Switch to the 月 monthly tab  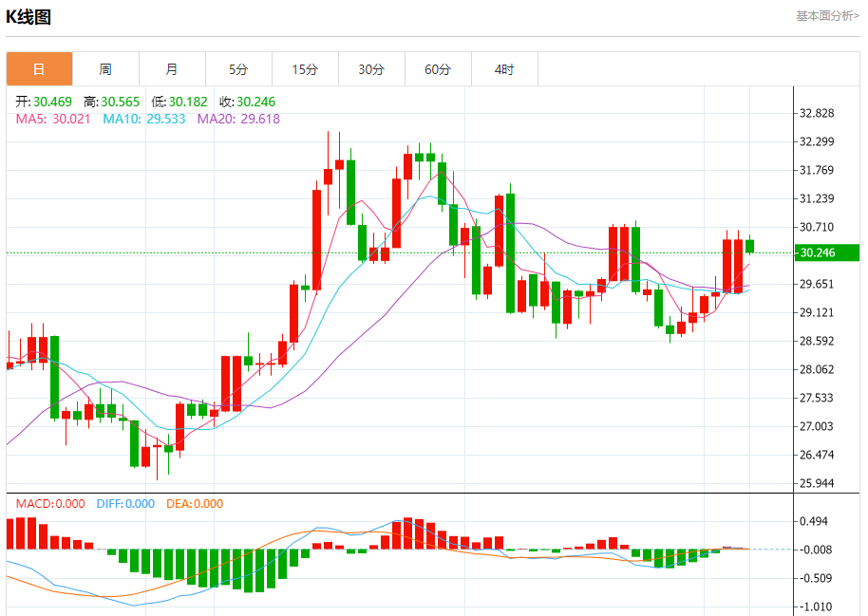pyautogui.click(x=172, y=69)
